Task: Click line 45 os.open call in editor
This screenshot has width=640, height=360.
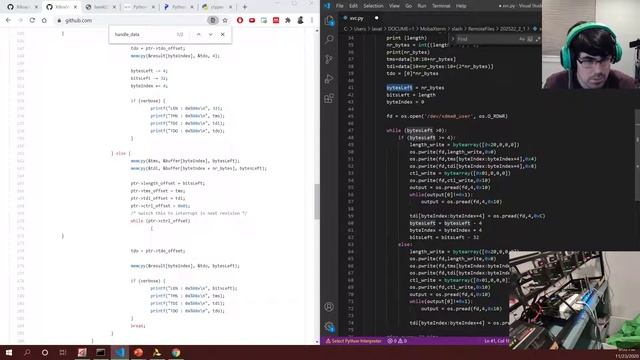Action: coord(447,116)
